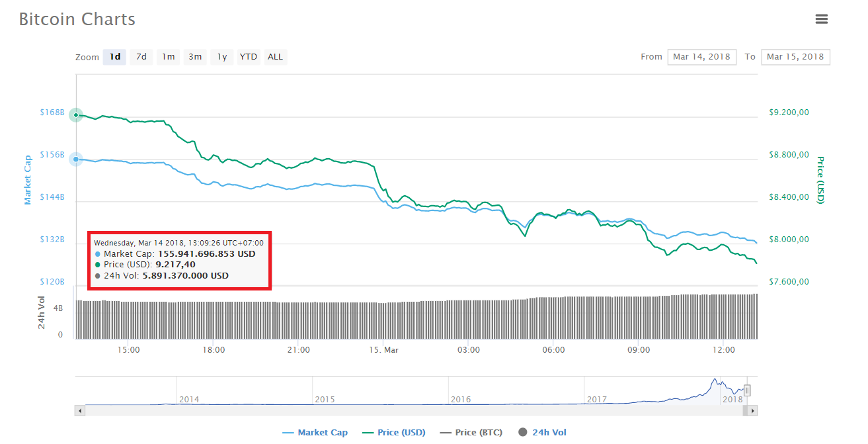Show ALL time range data
The height and width of the screenshot is (444, 868).
coord(275,57)
